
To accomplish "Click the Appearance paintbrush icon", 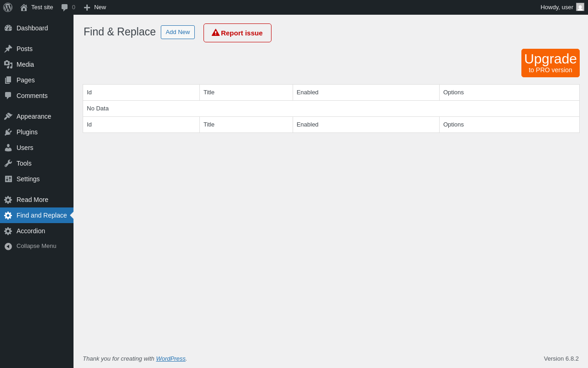I will coord(8,116).
